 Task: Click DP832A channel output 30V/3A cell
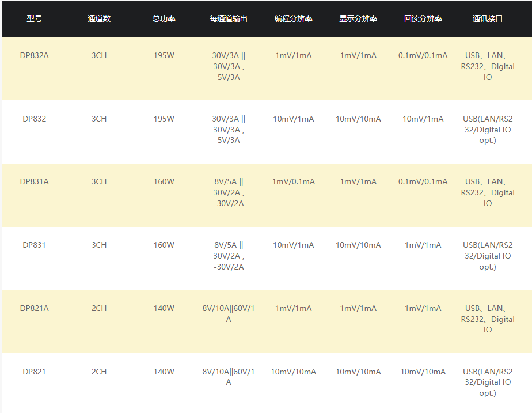pos(229,66)
